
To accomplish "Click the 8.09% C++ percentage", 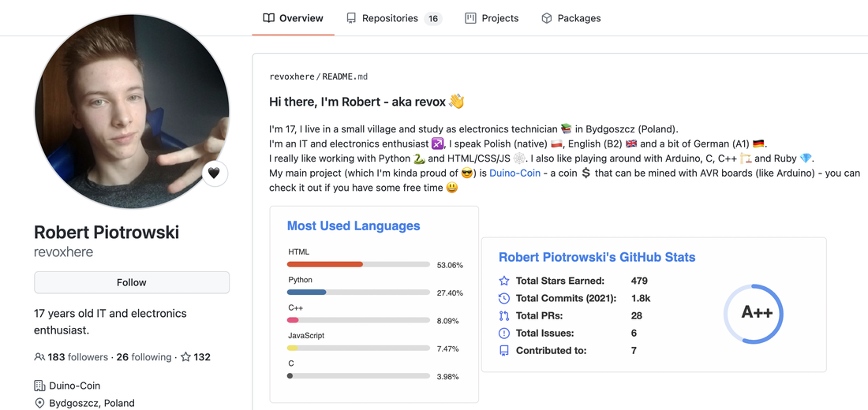I will 448,321.
